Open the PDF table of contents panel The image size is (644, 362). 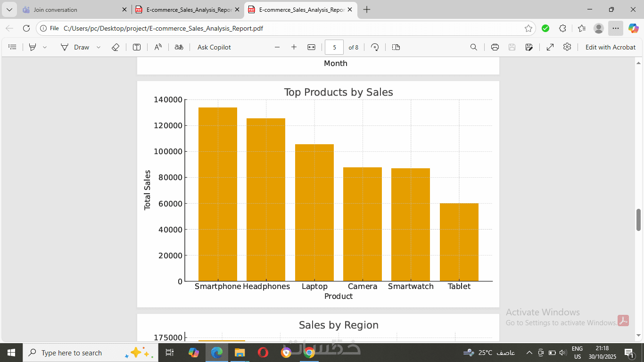click(x=13, y=47)
